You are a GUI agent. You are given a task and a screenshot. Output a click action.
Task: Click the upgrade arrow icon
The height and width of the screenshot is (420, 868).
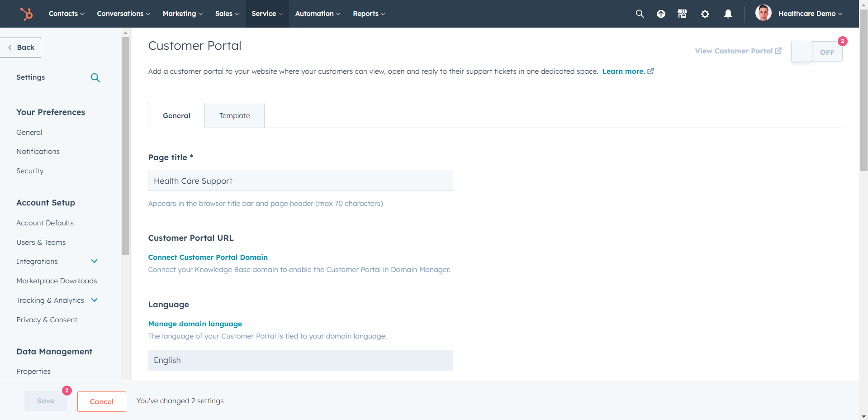[x=661, y=14]
